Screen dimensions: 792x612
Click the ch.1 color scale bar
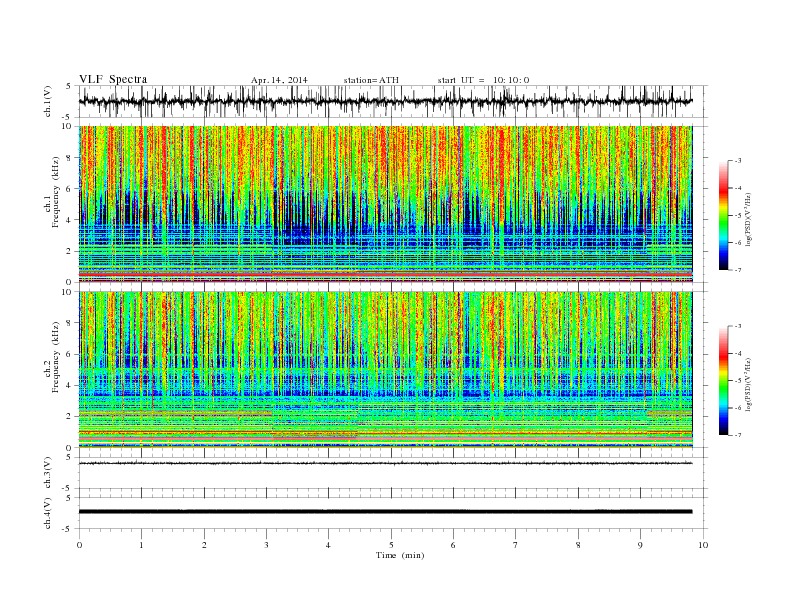723,215
